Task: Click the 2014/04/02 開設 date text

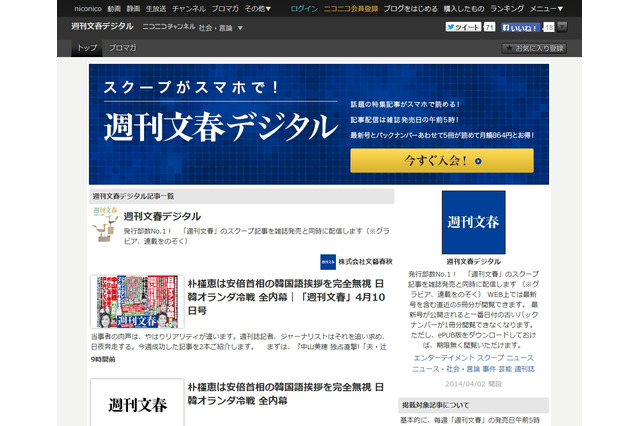Action: 473,384
